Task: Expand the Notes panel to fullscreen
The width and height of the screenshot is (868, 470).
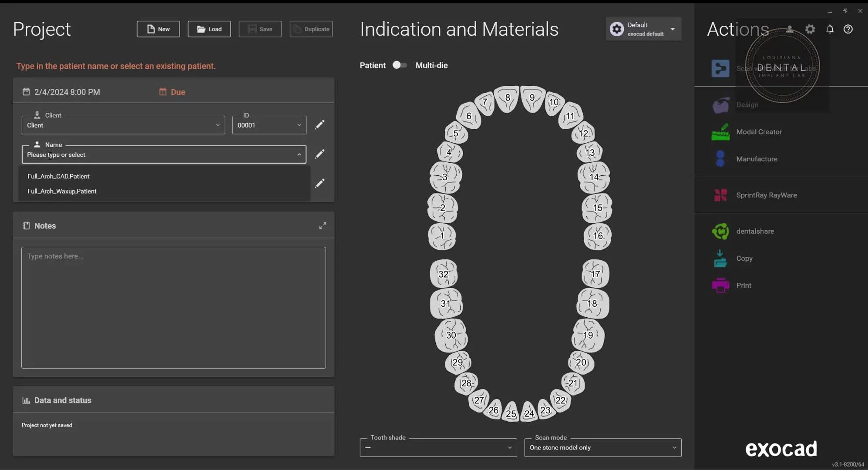Action: point(323,226)
